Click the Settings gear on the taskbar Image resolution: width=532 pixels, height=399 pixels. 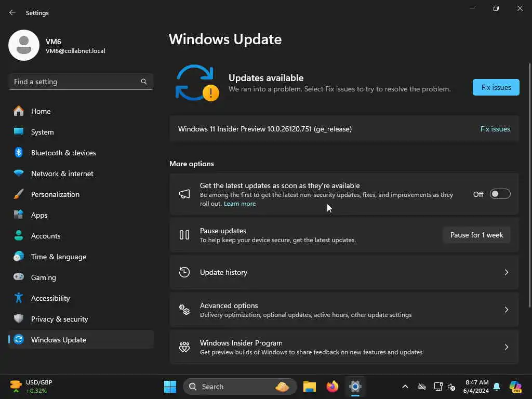(355, 387)
